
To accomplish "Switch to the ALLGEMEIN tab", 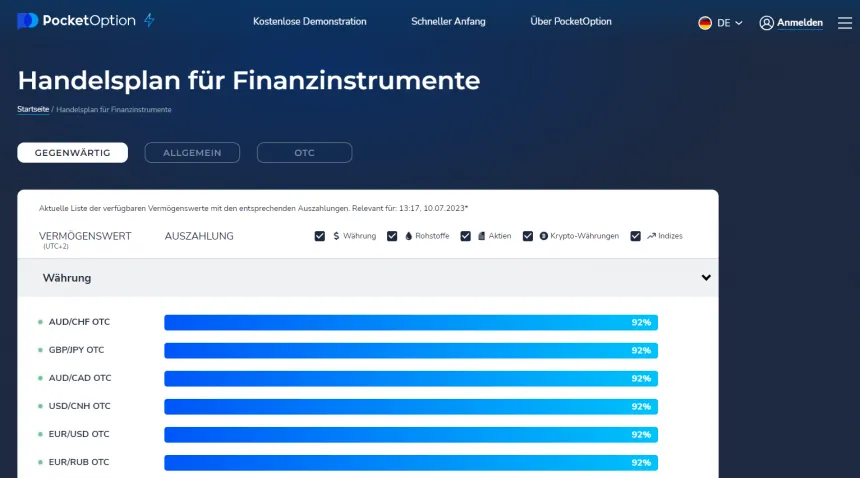I will pyautogui.click(x=192, y=153).
